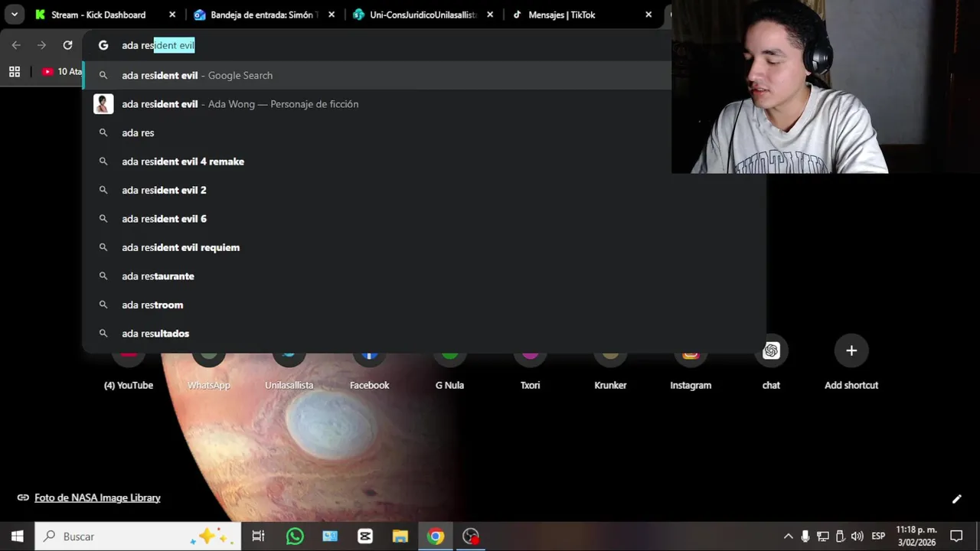Close the Mensajes TikTok tab
The width and height of the screenshot is (980, 551).
coord(648,15)
